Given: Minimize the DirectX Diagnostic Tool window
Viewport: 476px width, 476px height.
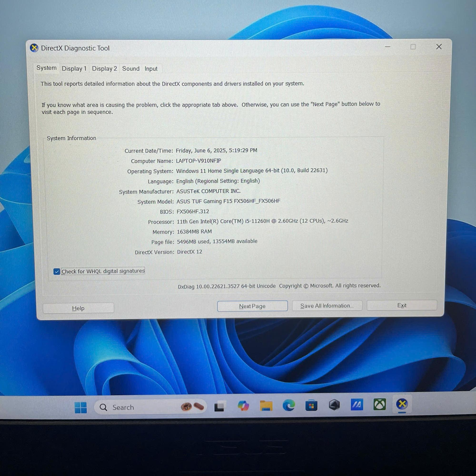Looking at the screenshot, I should (387, 47).
